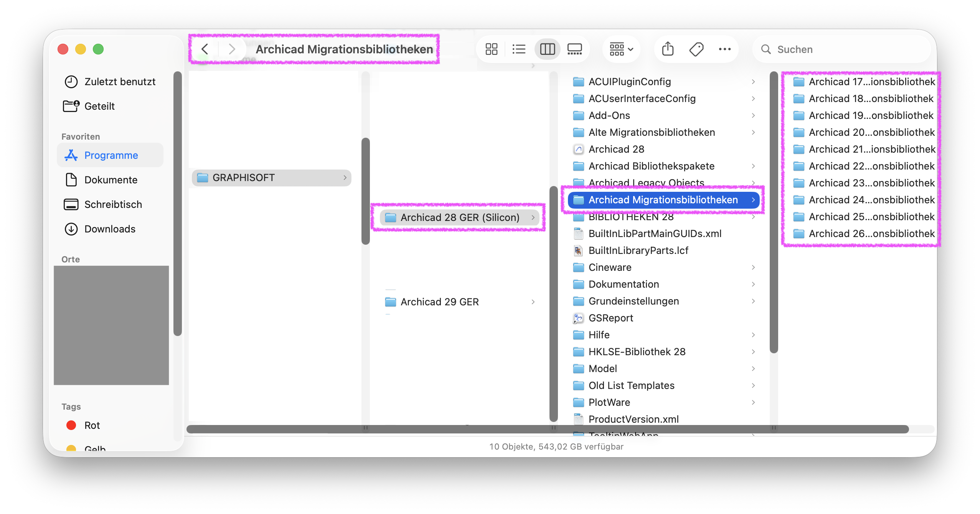Open Geteilt in the sidebar
Viewport: 980px width, 514px height.
pyautogui.click(x=111, y=106)
